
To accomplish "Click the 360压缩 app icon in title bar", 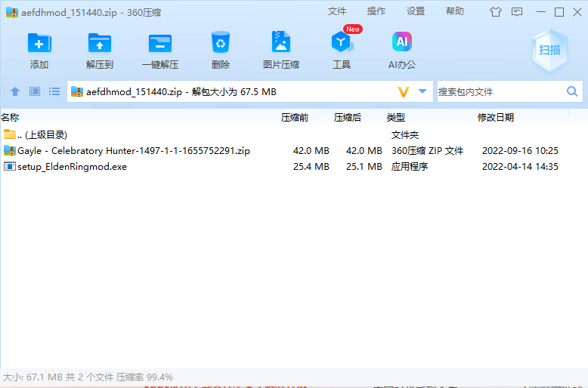I will [x=11, y=12].
